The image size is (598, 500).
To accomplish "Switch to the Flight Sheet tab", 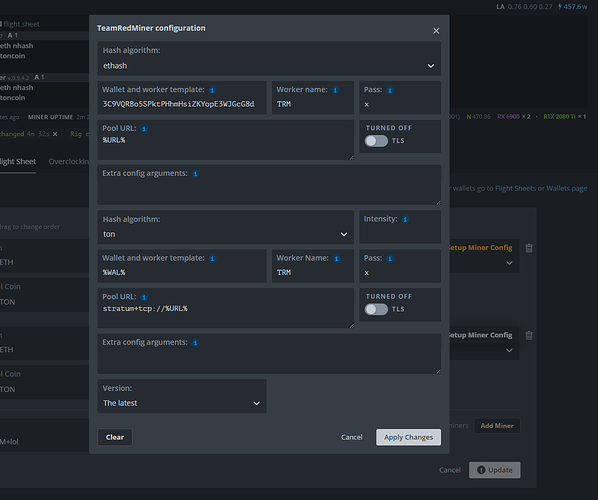I will point(18,162).
